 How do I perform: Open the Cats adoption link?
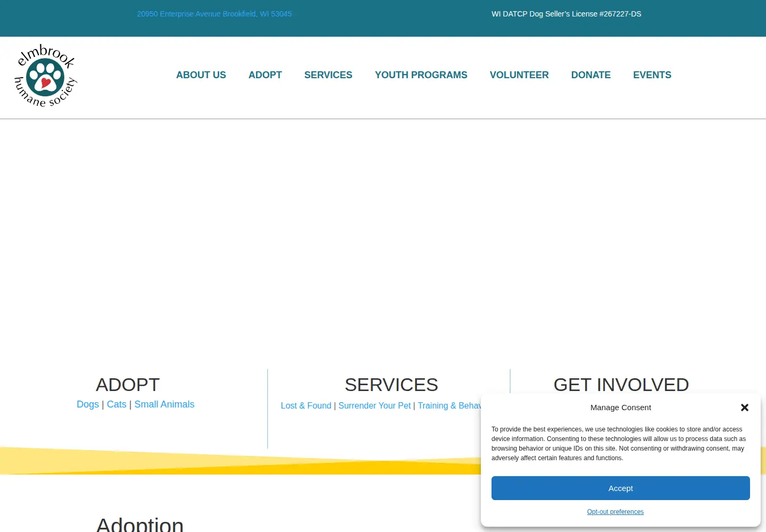click(116, 404)
